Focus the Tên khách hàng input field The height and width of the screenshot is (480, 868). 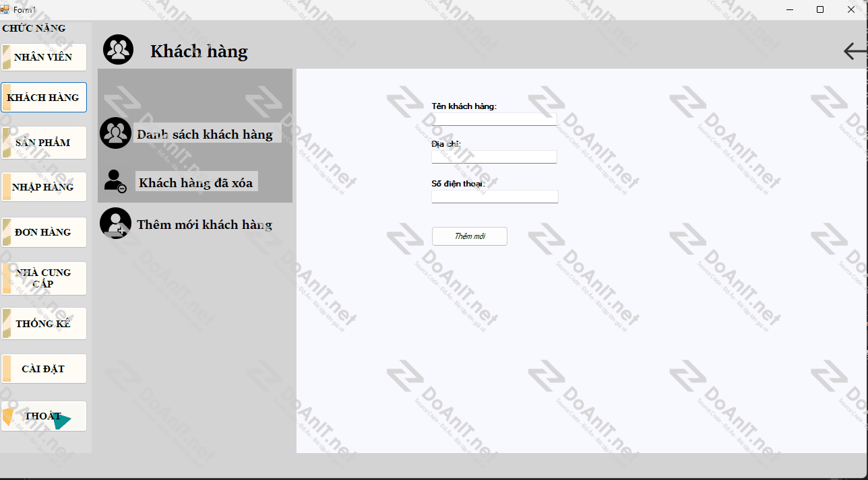click(x=494, y=119)
